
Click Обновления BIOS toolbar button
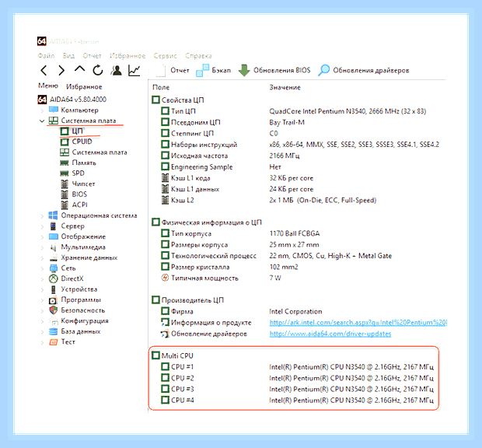tap(274, 71)
